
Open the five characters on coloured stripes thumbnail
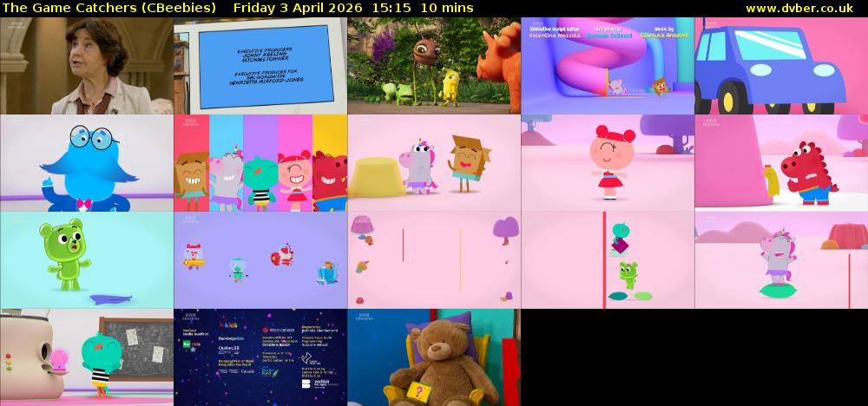[260, 163]
